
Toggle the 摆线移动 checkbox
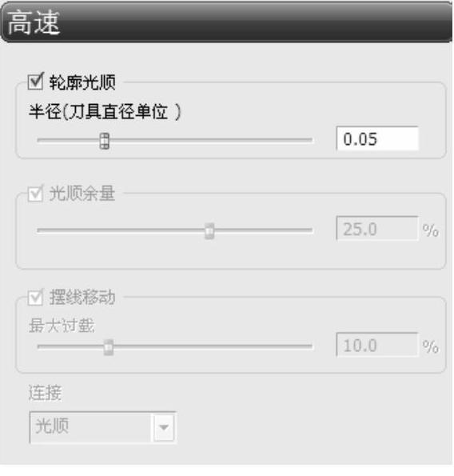click(x=35, y=298)
